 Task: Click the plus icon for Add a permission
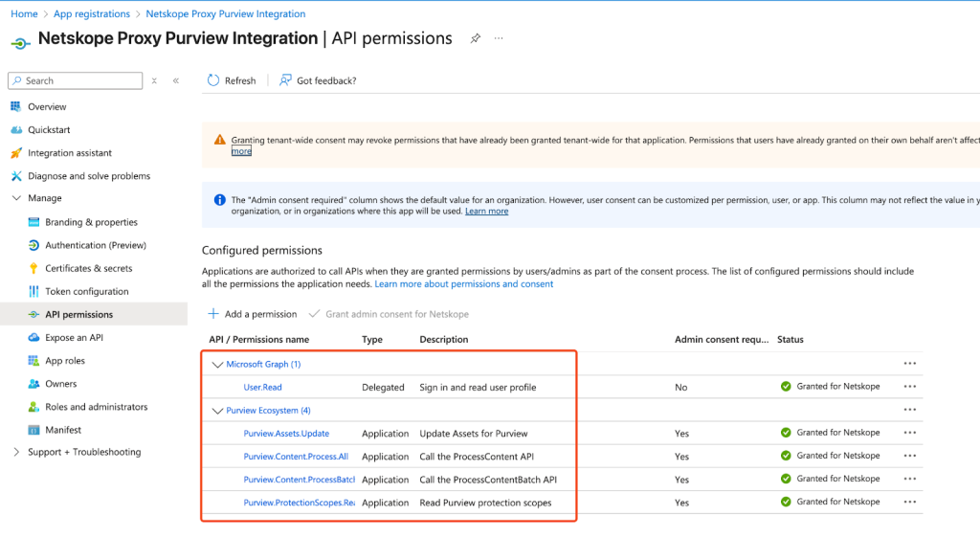213,314
